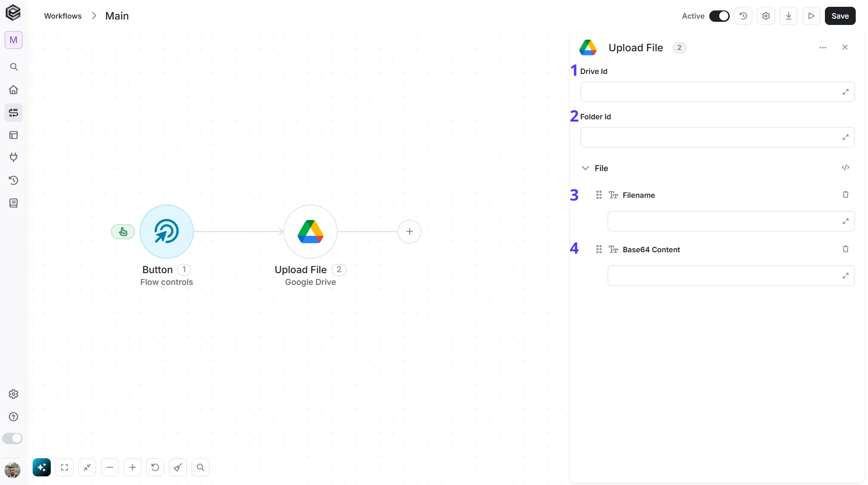Delete the Filename field
Screen dimensions: 868x485
845,195
